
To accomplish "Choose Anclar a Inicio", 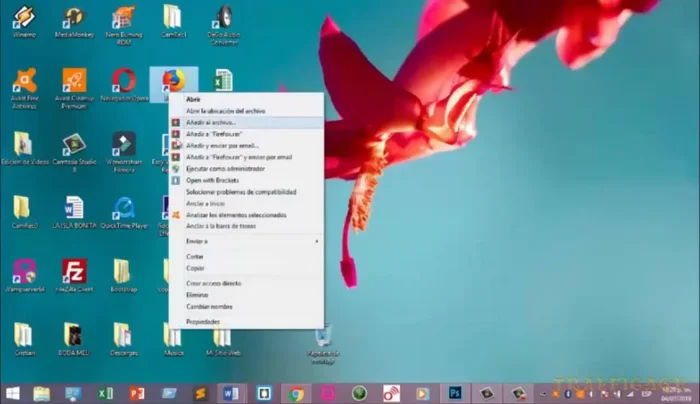I will coord(246,204).
